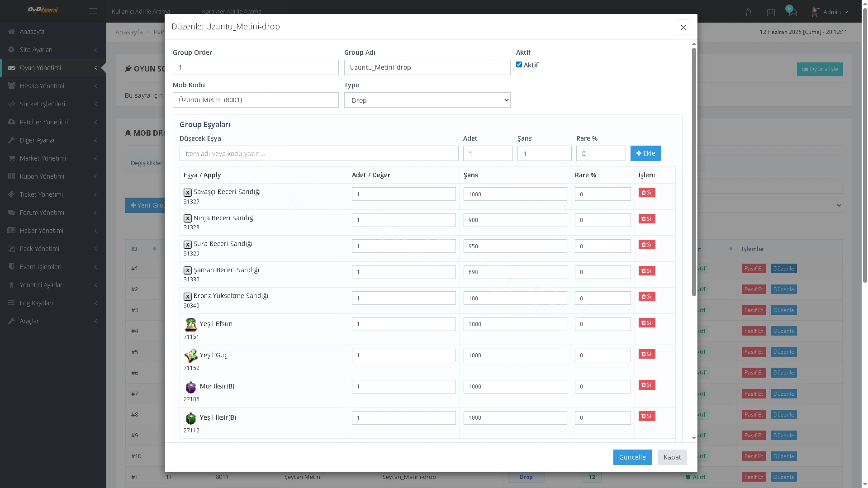This screenshot has width=868, height=488.
Task: Toggle the Aktif checkbox
Action: click(x=519, y=65)
